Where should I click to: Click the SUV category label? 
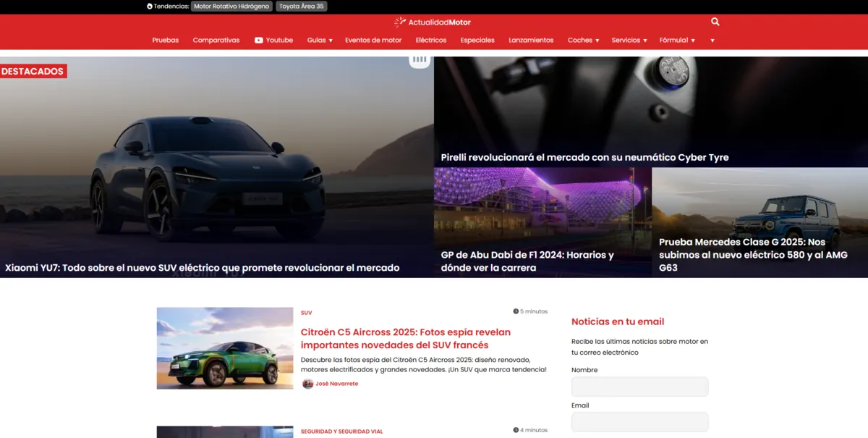pos(307,313)
